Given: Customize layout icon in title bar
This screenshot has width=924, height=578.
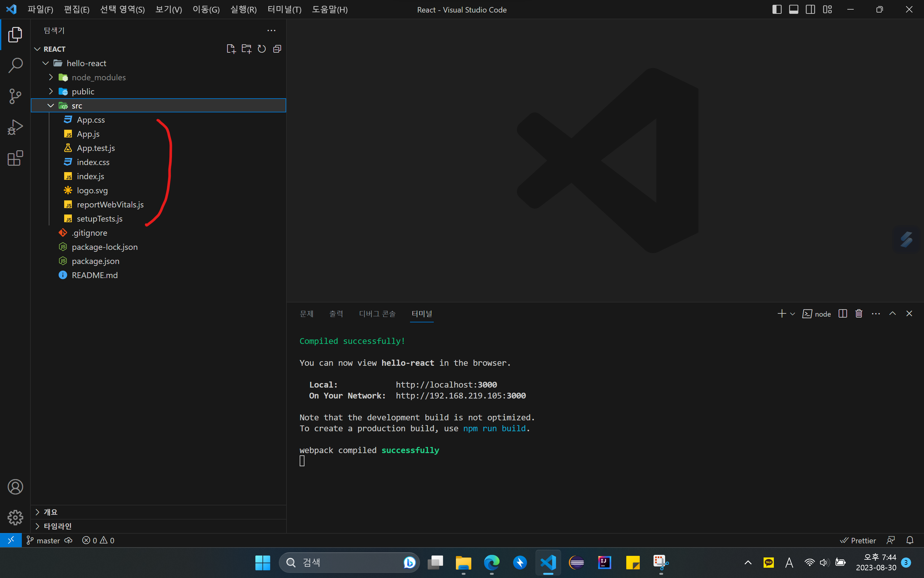Looking at the screenshot, I should click(x=827, y=10).
